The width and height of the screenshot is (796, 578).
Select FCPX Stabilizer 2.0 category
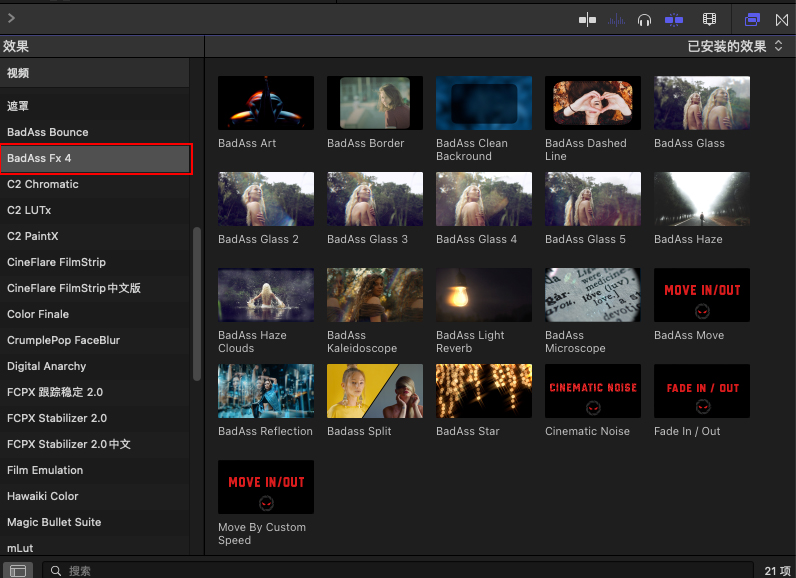94,418
